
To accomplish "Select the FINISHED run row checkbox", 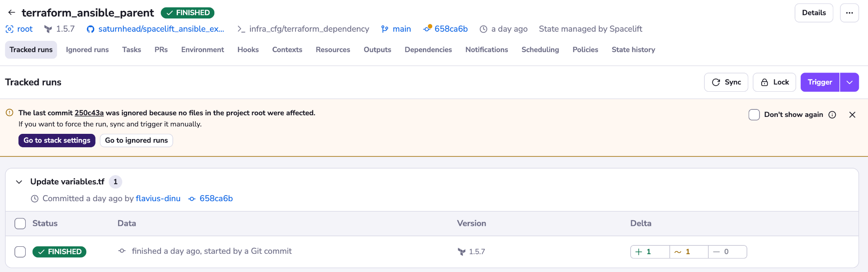I will [20, 252].
